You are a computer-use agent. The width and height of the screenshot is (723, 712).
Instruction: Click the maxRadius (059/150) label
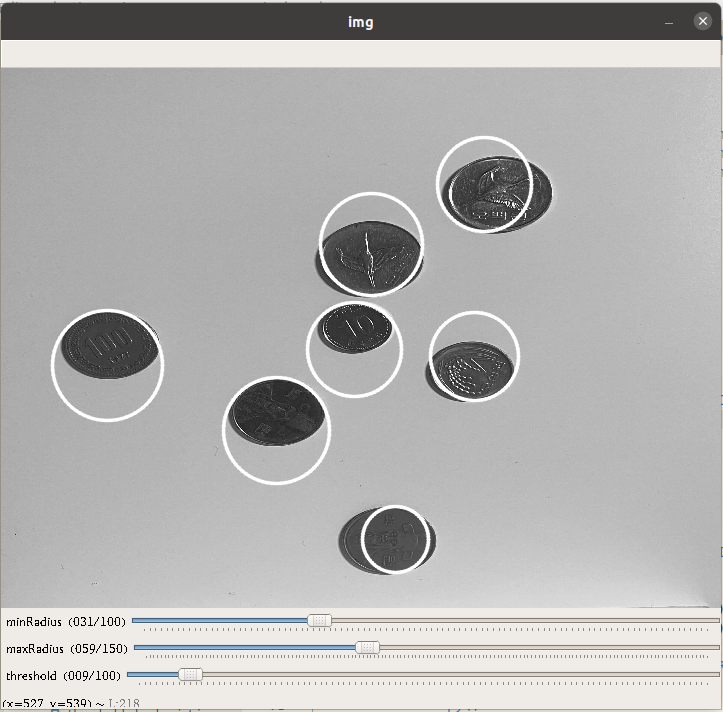click(67, 649)
